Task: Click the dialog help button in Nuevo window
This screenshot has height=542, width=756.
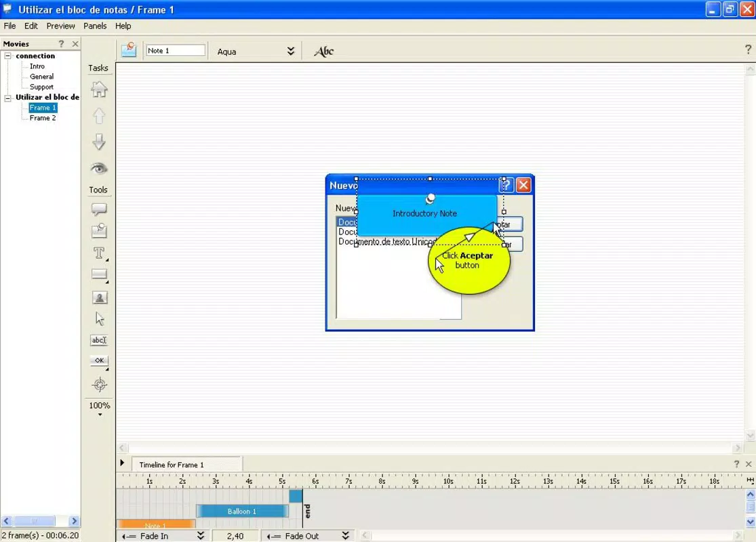Action: (x=506, y=185)
